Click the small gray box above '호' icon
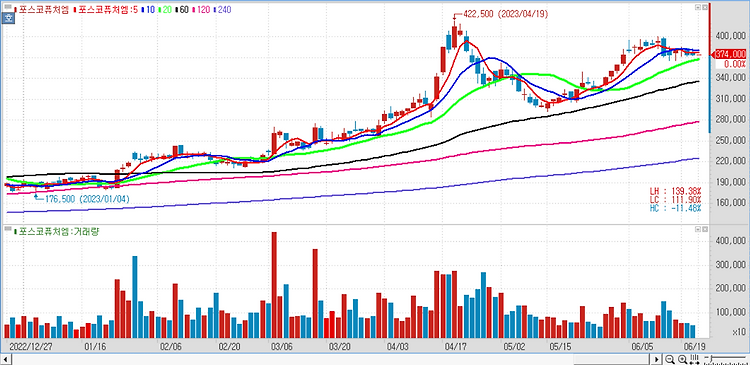This screenshot has height=365, width=750. 8,7
